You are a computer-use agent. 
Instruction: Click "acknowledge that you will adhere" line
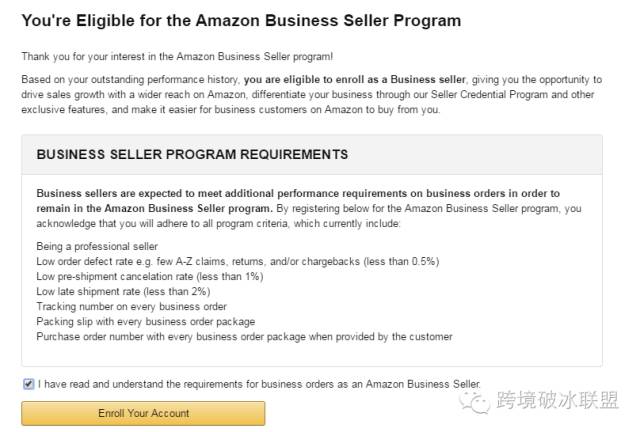[x=218, y=223]
